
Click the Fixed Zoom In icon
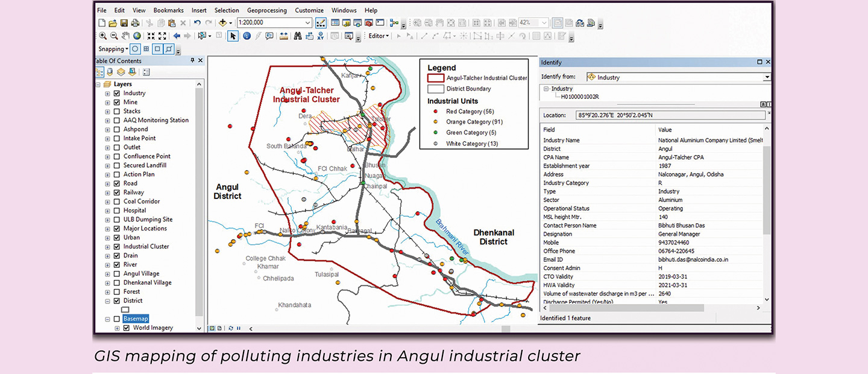tap(151, 36)
